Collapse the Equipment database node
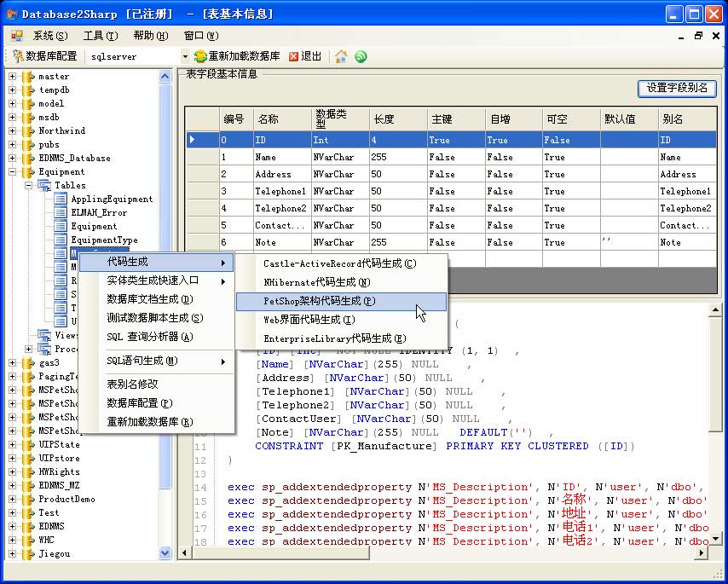This screenshot has width=728, height=584. tap(13, 171)
